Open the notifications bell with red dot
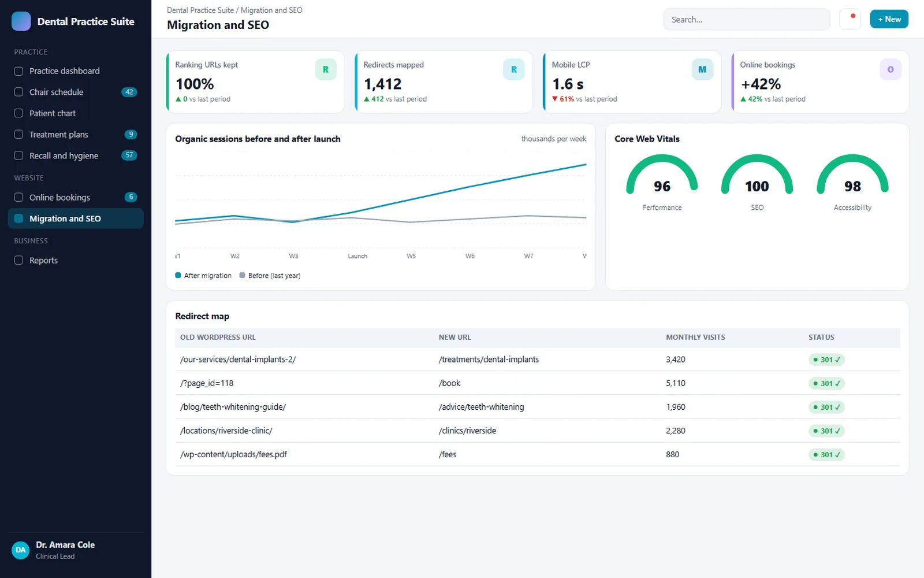Viewport: 924px width, 578px height. (850, 19)
